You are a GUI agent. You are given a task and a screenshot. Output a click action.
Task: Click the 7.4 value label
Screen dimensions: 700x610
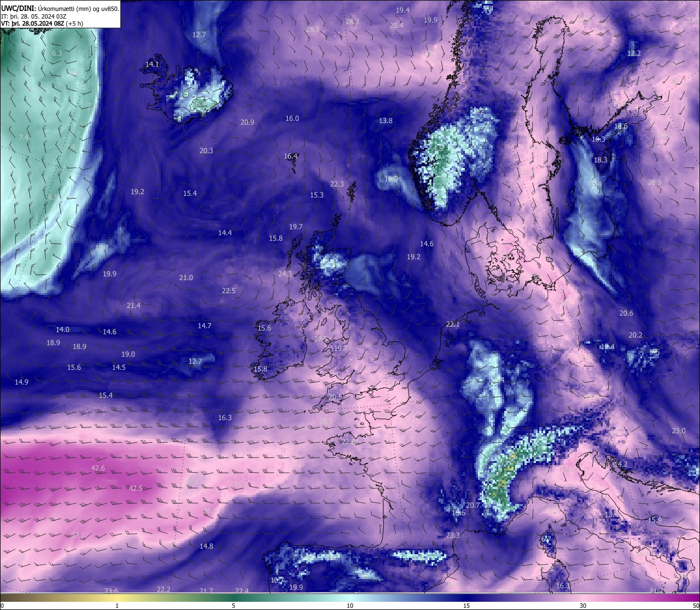(x=24, y=137)
